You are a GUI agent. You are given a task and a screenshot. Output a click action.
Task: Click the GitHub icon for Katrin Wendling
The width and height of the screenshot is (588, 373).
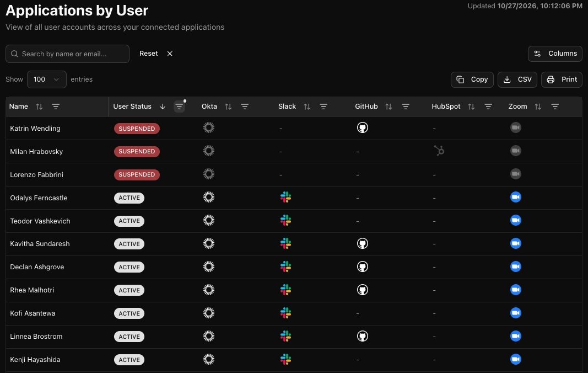click(x=362, y=127)
